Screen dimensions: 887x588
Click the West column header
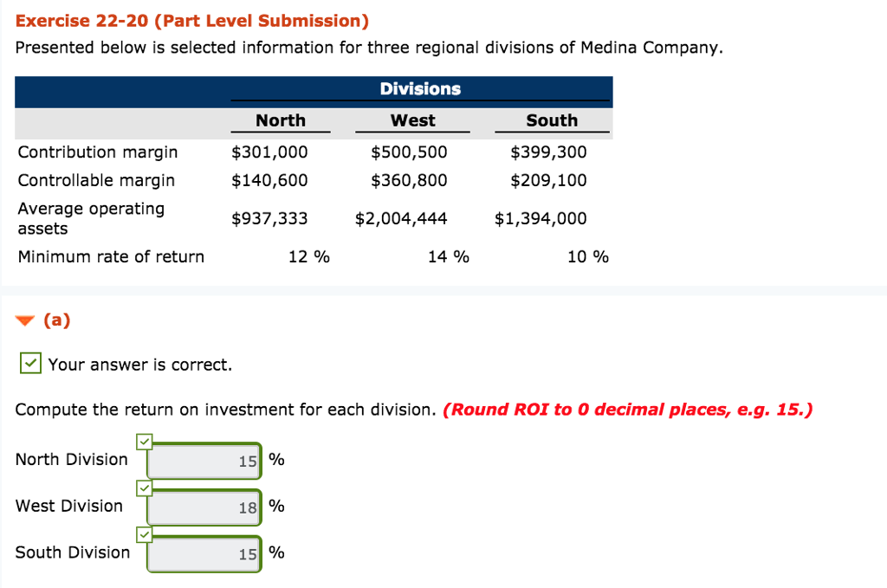(x=413, y=120)
